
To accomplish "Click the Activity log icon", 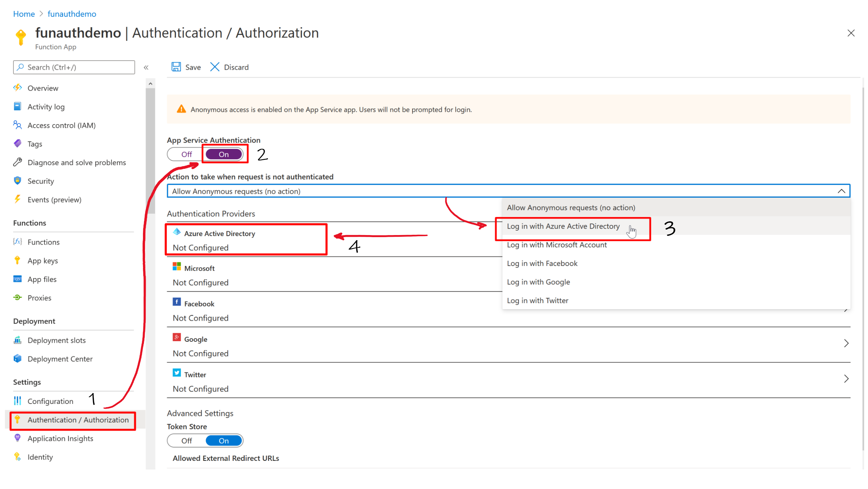I will (17, 106).
